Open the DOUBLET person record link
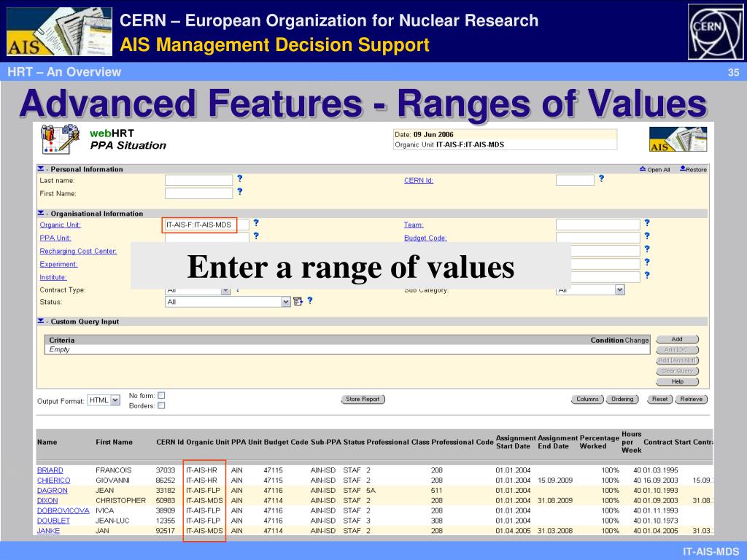The width and height of the screenshot is (747, 560). tap(53, 521)
